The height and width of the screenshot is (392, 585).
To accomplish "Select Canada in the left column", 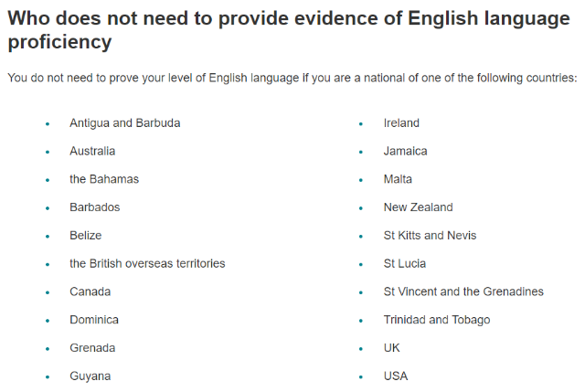I will click(x=90, y=291).
